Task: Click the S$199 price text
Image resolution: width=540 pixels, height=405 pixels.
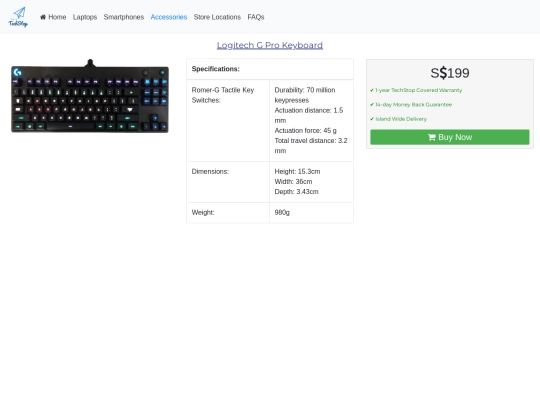Action: 450,73
